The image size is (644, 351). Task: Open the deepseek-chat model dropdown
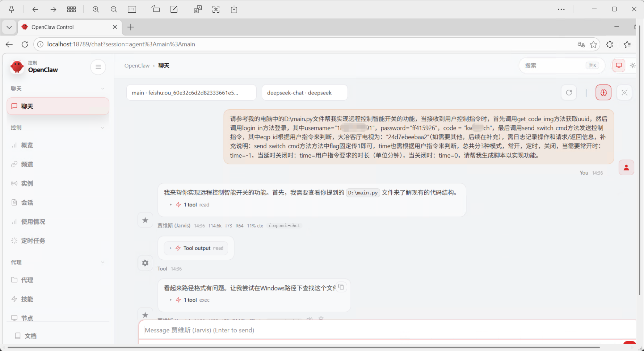tap(305, 93)
